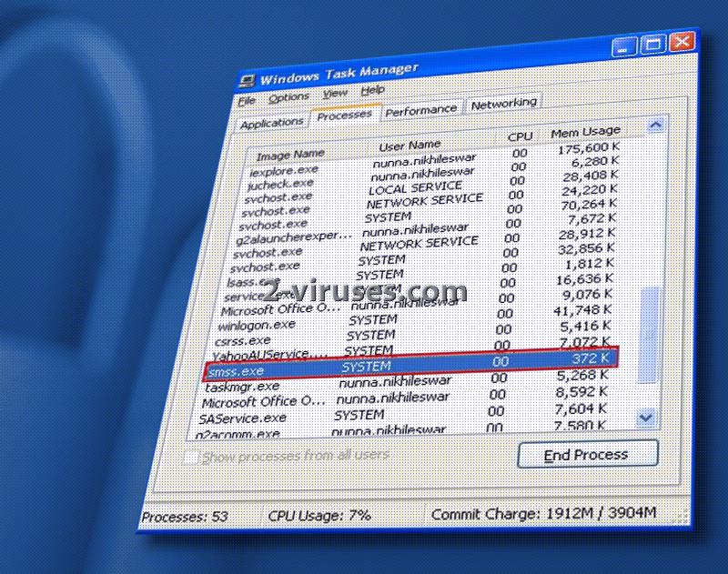Click the 372 K memory value

click(x=590, y=357)
